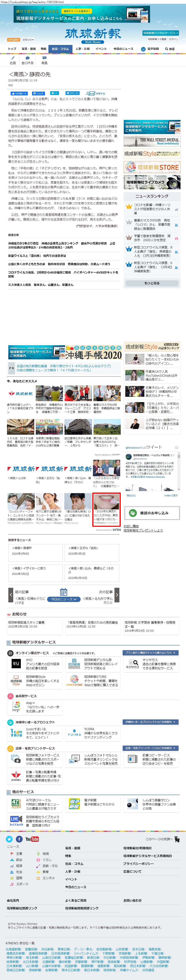Click the 電子新聞 globe icon
The width and height of the screenshot is (186, 980).
click(143, 49)
